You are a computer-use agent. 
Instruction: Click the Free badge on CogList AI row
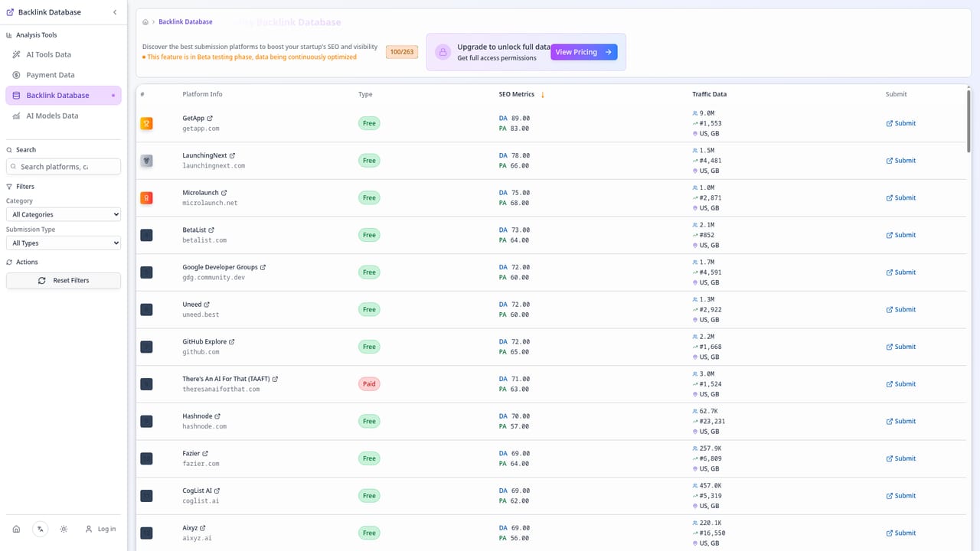[x=369, y=496]
